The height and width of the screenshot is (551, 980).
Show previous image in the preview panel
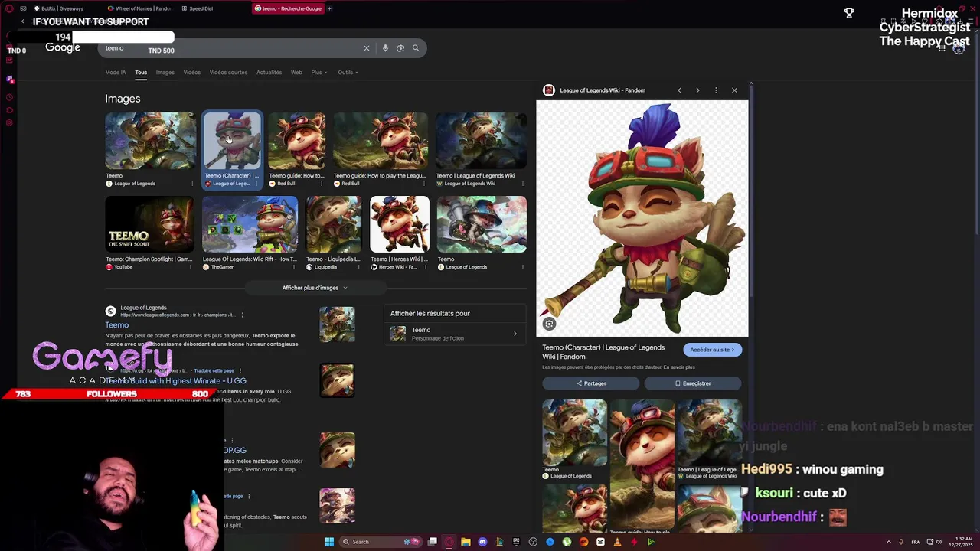coord(679,90)
